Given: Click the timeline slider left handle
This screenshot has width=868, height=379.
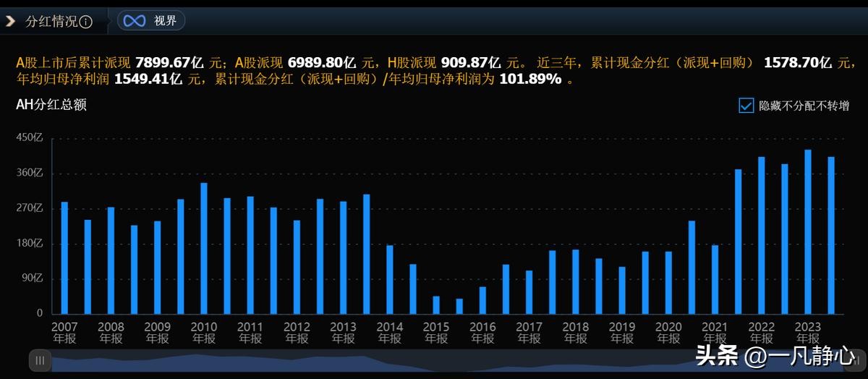Looking at the screenshot, I should click(x=41, y=360).
